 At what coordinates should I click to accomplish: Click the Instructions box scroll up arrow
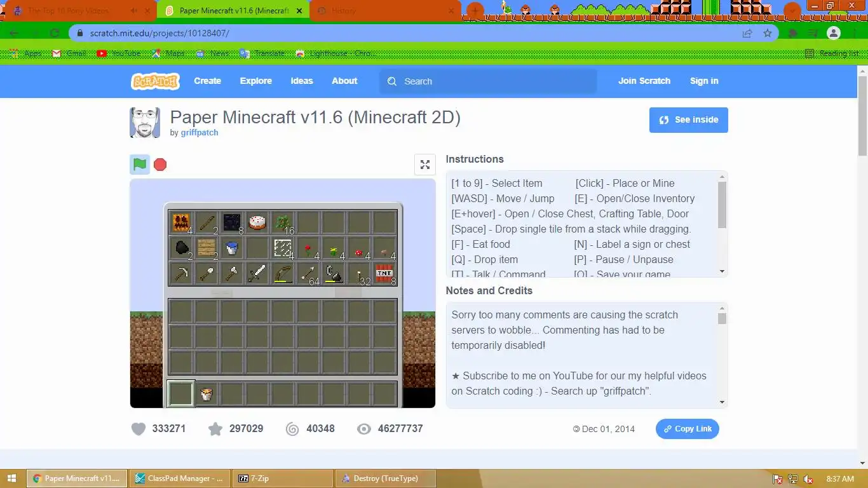point(722,177)
